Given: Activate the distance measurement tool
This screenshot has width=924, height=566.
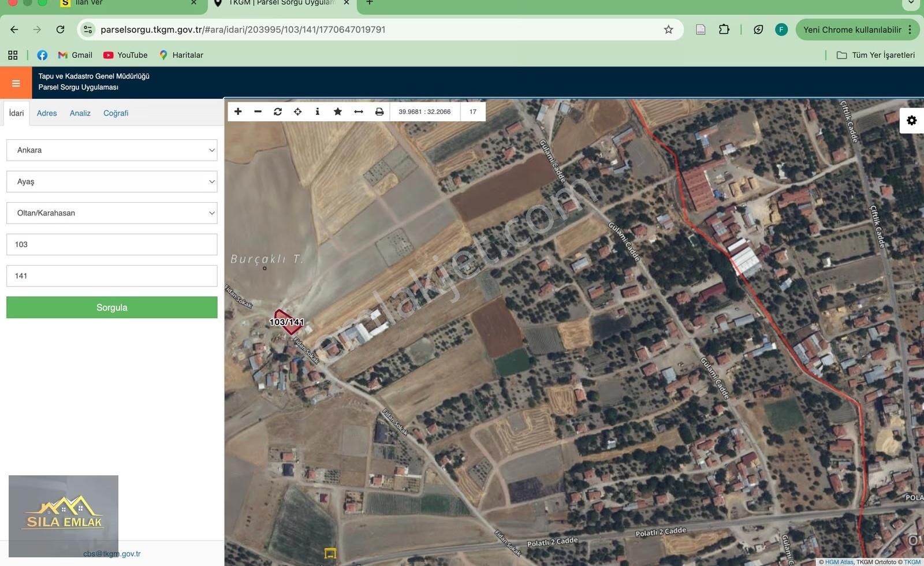Looking at the screenshot, I should pos(358,111).
